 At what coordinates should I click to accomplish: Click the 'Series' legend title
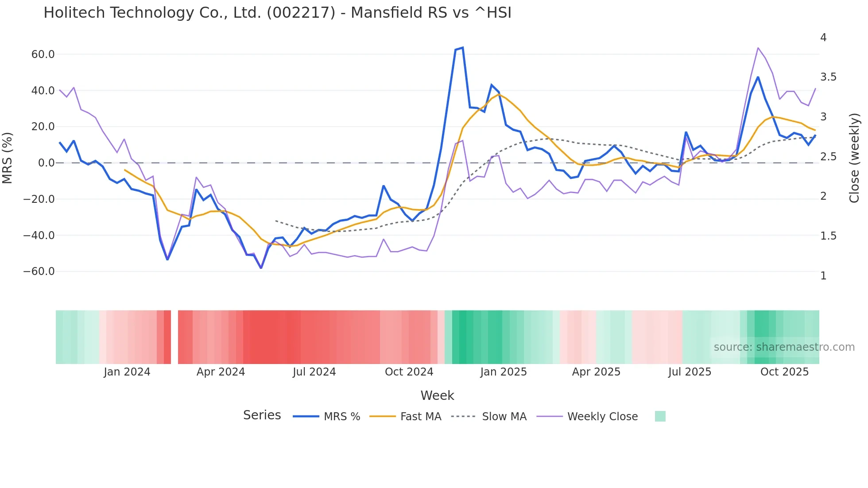[262, 415]
